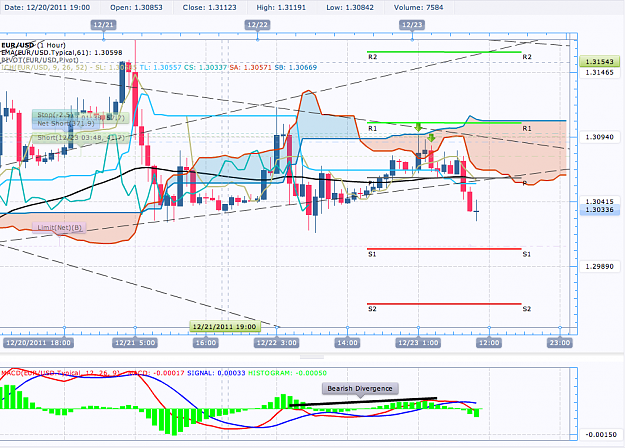
Task: Click the 23:00 time axis label
Action: [560, 343]
